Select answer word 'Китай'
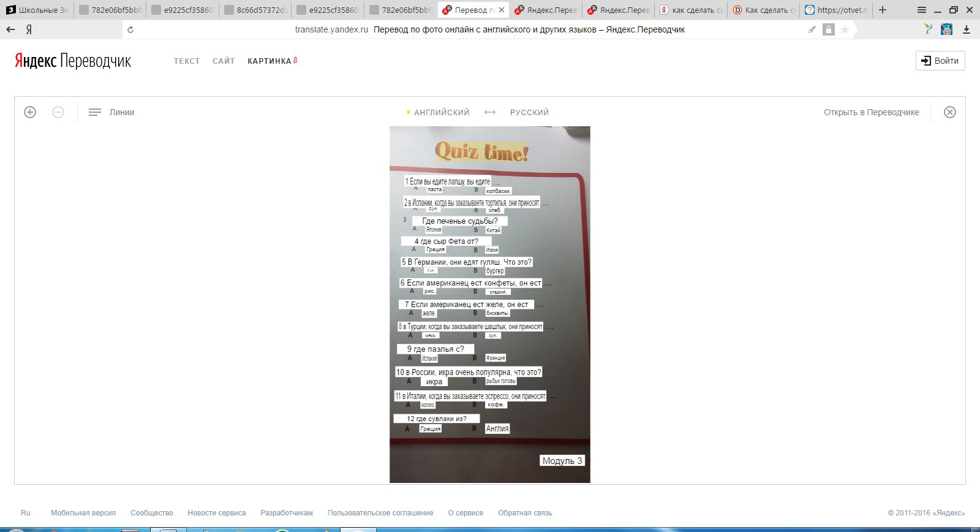 coord(493,230)
